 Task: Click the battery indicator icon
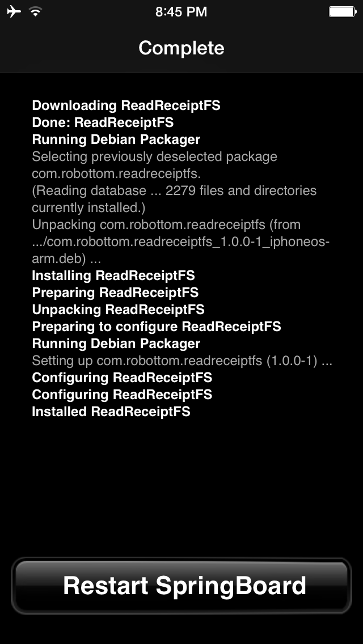(x=341, y=10)
